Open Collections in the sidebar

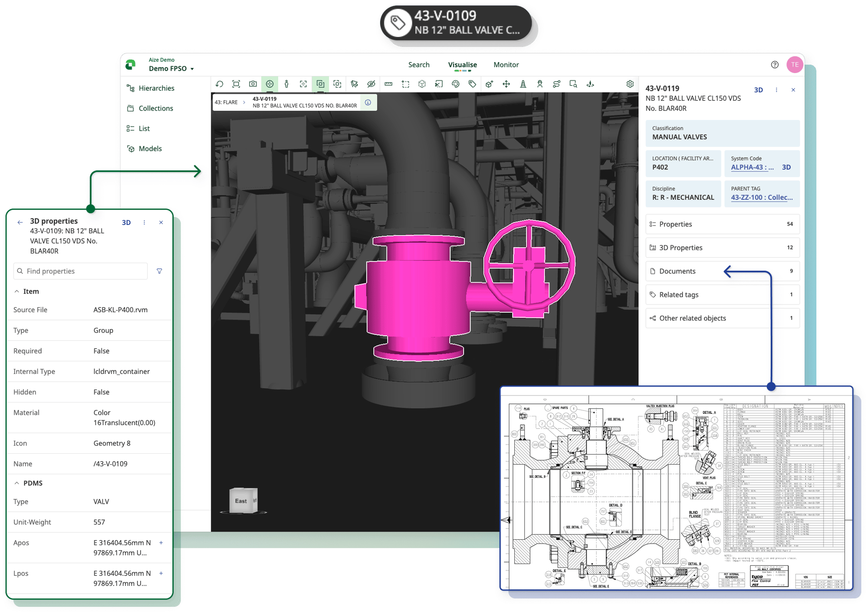click(150, 108)
